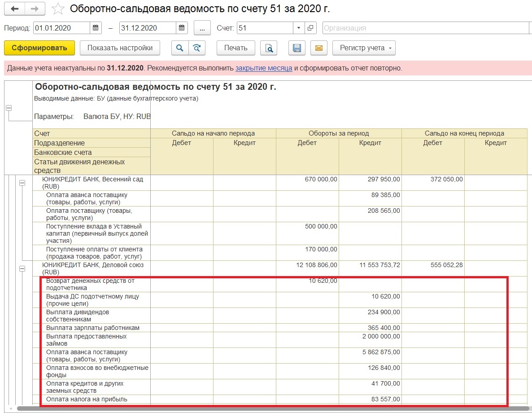Image resolution: width=532 pixels, height=413 pixels.
Task: Click Показать настройки button
Action: (120, 48)
